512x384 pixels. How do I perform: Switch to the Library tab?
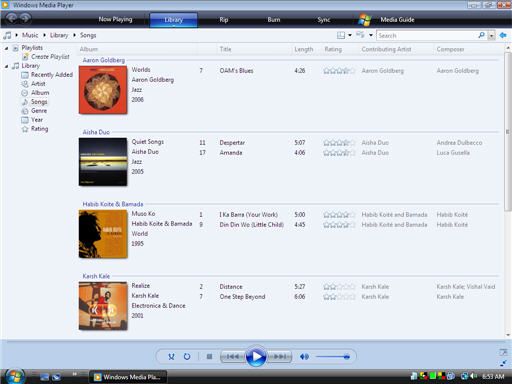(x=174, y=20)
